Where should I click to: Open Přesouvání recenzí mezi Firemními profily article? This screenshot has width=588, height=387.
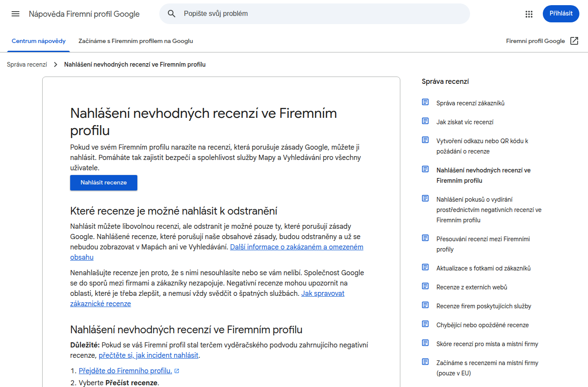(x=483, y=244)
